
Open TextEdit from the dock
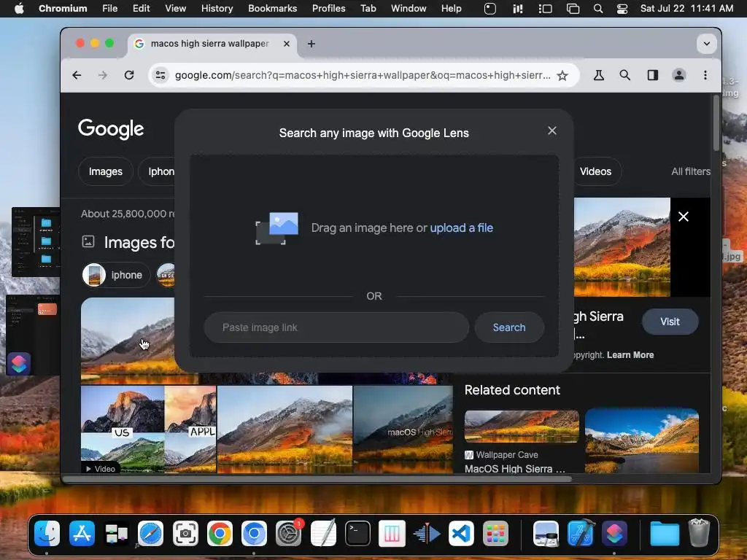tap(323, 533)
